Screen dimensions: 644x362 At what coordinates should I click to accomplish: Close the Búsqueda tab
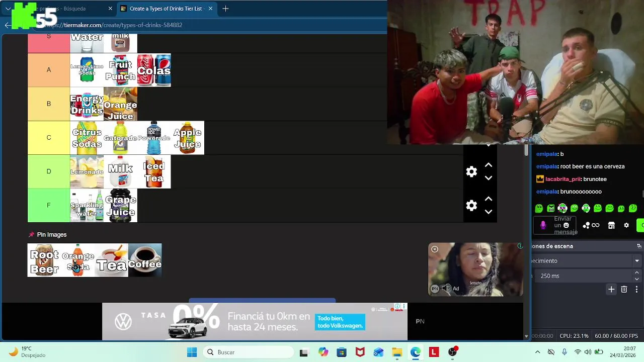(110, 9)
